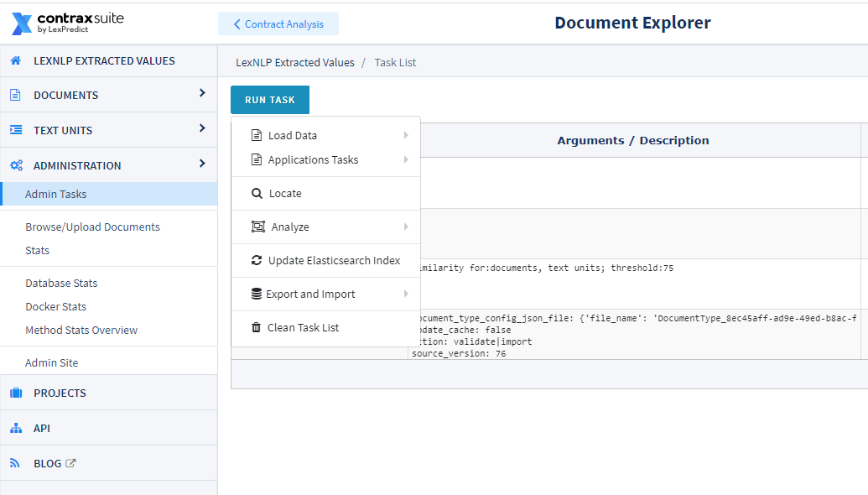Image resolution: width=868 pixels, height=495 pixels.
Task: Click the Load Data document icon
Action: coord(257,135)
